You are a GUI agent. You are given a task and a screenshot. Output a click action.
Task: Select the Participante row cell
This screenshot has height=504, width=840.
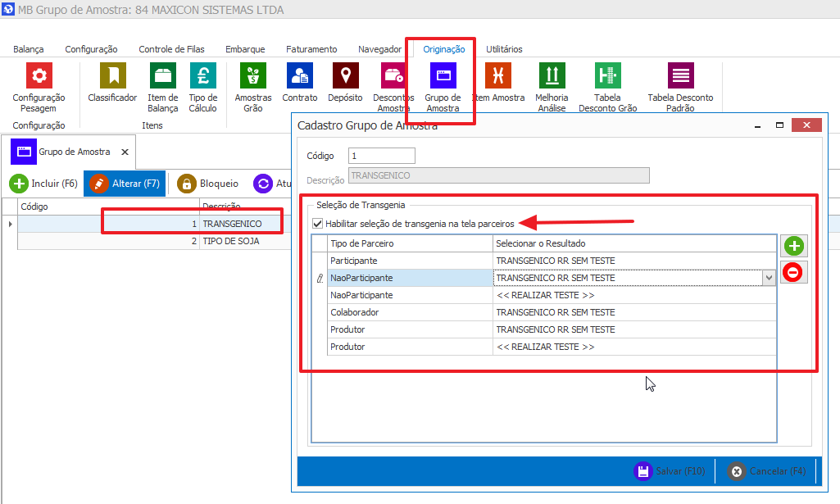(x=410, y=261)
